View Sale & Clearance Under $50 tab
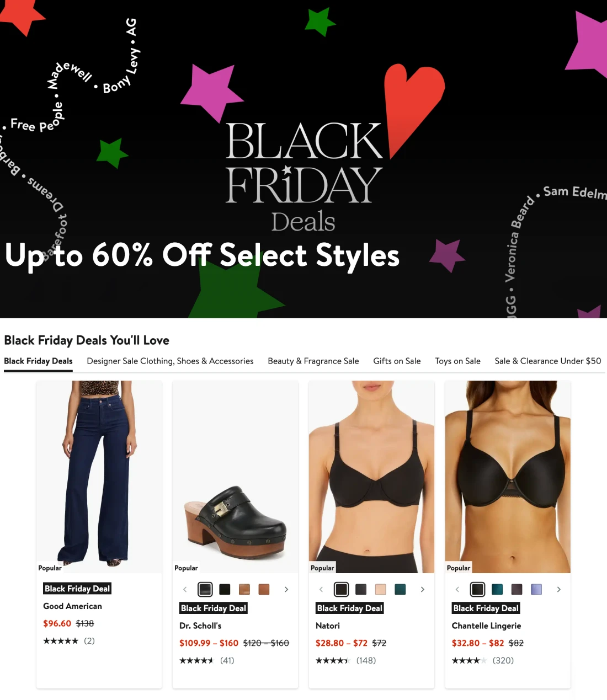Screen dimensions: 607x700 [x=548, y=361]
